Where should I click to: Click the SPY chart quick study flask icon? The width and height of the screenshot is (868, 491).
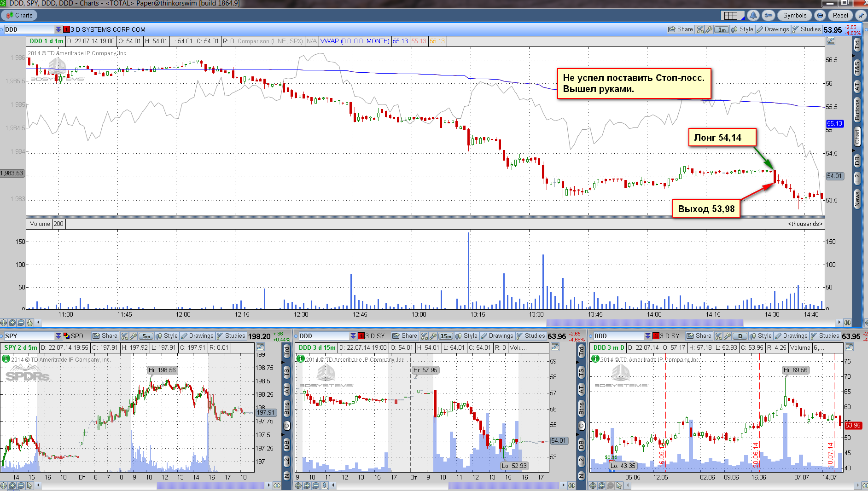coord(124,336)
